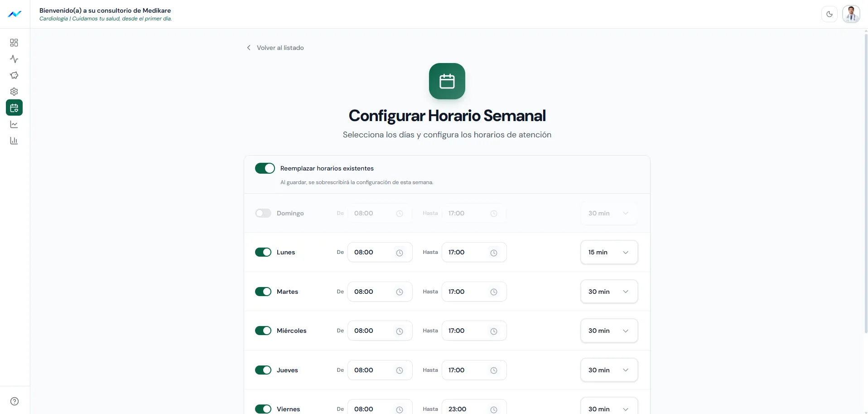
Task: Open the line chart icon in sidebar
Action: pyautogui.click(x=14, y=124)
